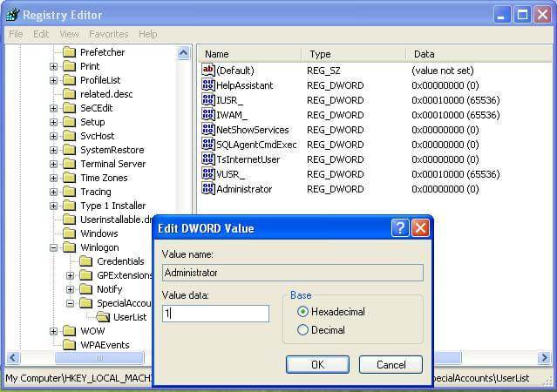The width and height of the screenshot is (557, 392).
Task: Expand the GPExtensions tree node
Action: point(71,275)
